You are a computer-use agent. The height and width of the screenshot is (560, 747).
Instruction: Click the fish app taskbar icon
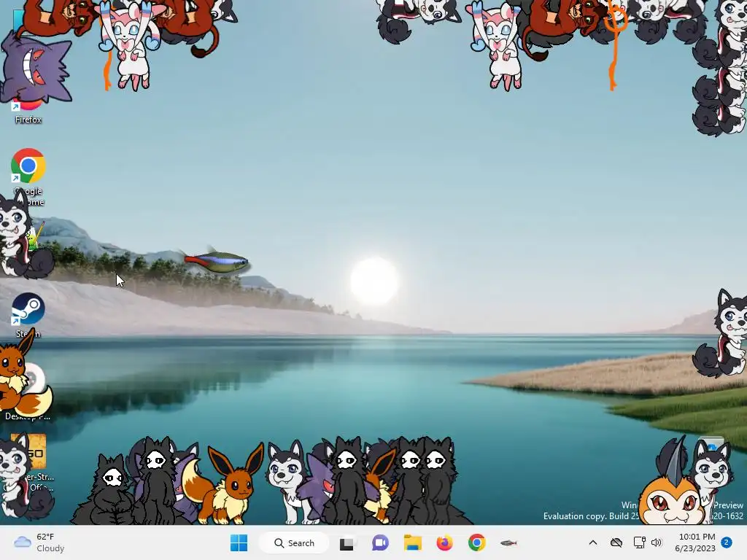508,542
